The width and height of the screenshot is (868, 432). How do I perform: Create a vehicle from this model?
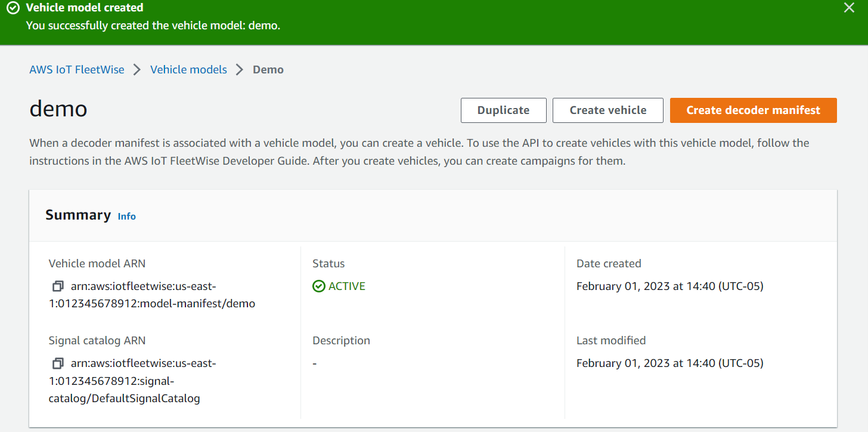pyautogui.click(x=607, y=110)
